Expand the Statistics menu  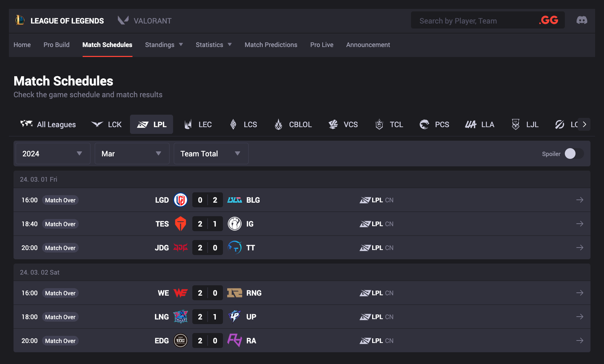point(214,45)
